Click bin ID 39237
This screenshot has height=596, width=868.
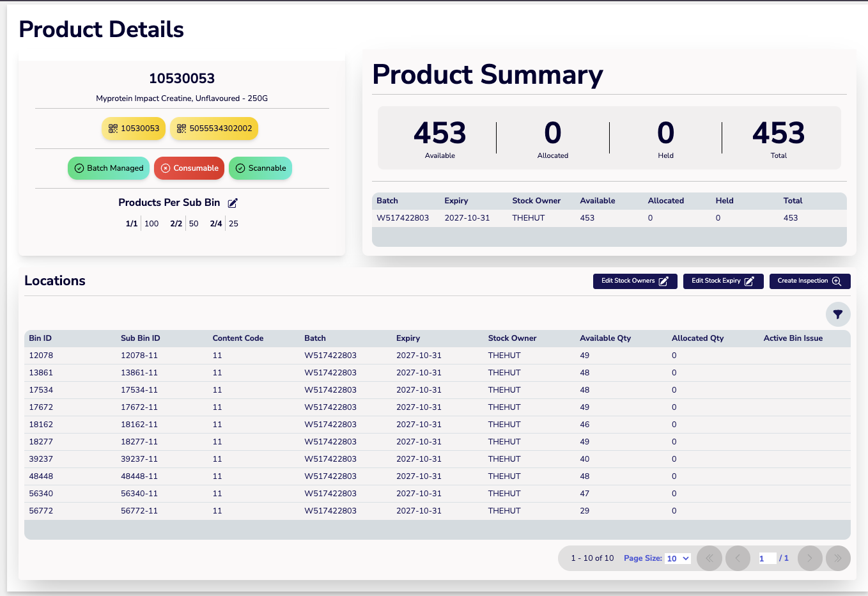click(41, 459)
